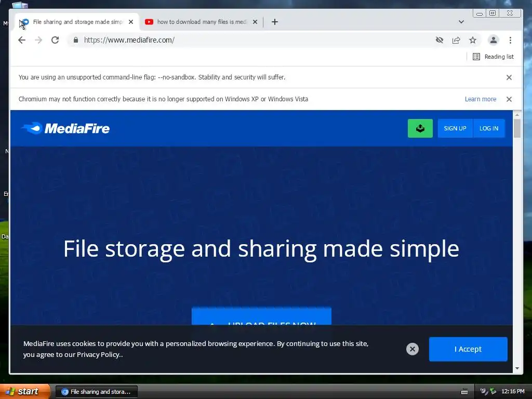
Task: Click the scrollbar up arrow
Action: [517, 115]
